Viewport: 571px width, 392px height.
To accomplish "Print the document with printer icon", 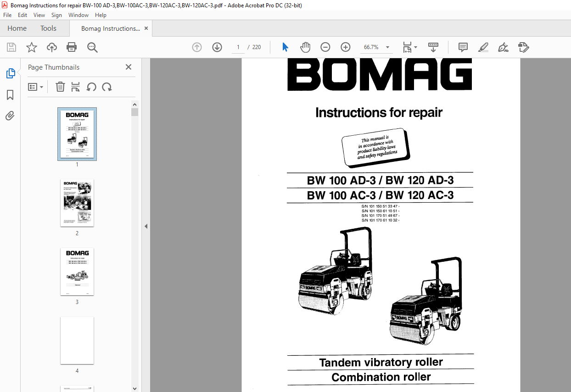I will (72, 47).
